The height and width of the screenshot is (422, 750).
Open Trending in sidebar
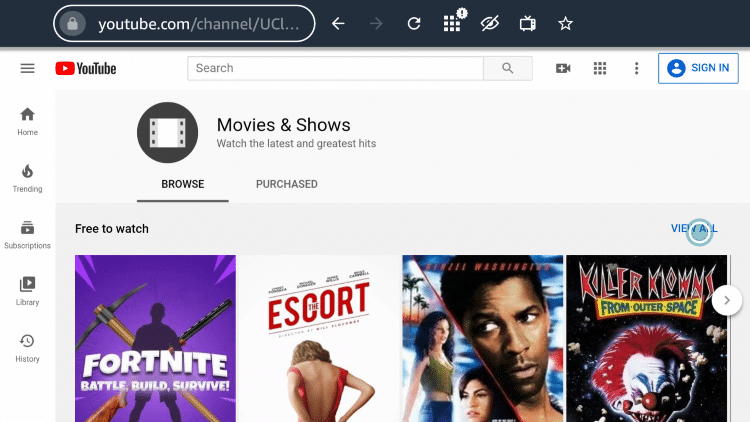27,178
